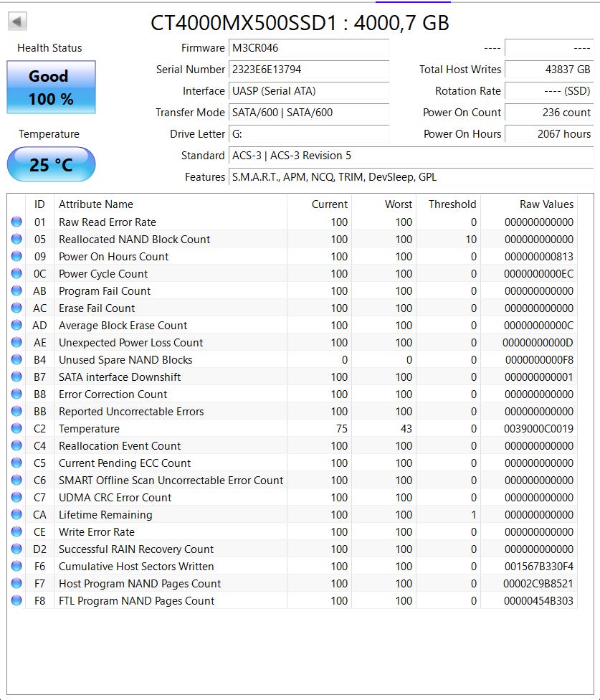Click status orb of Unexpected Power Loss Count
Screen dimensions: 600x700
[x=16, y=342]
